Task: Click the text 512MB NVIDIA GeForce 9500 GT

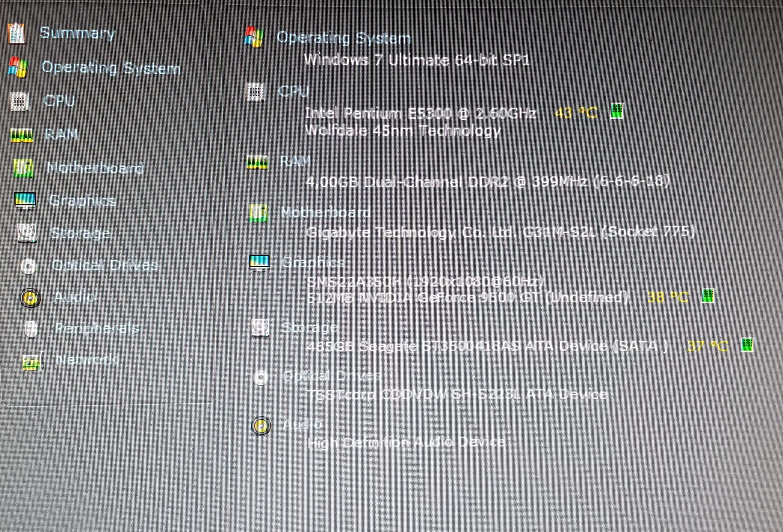Action: (423, 298)
